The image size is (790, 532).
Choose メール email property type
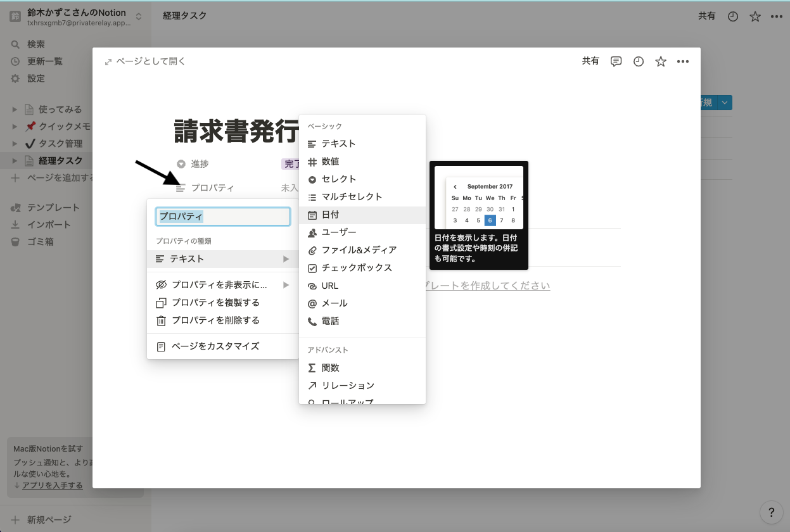point(362,303)
